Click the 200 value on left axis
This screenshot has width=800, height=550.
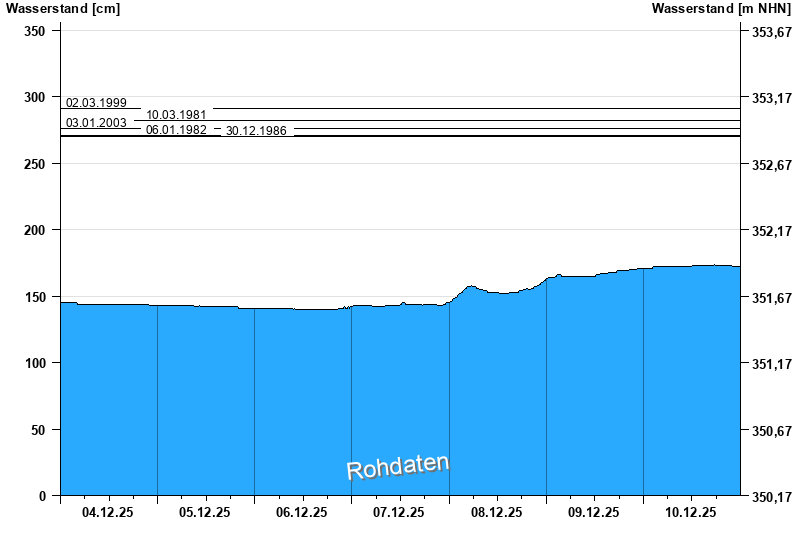tap(35, 230)
